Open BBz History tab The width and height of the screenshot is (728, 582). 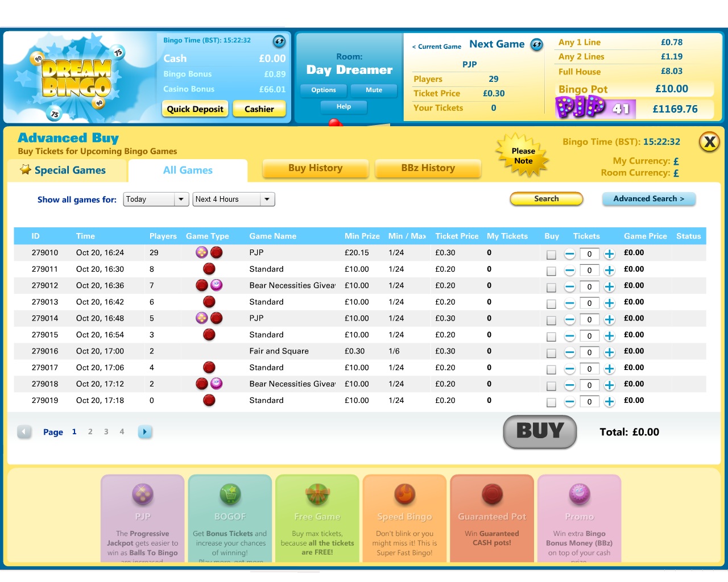point(428,168)
